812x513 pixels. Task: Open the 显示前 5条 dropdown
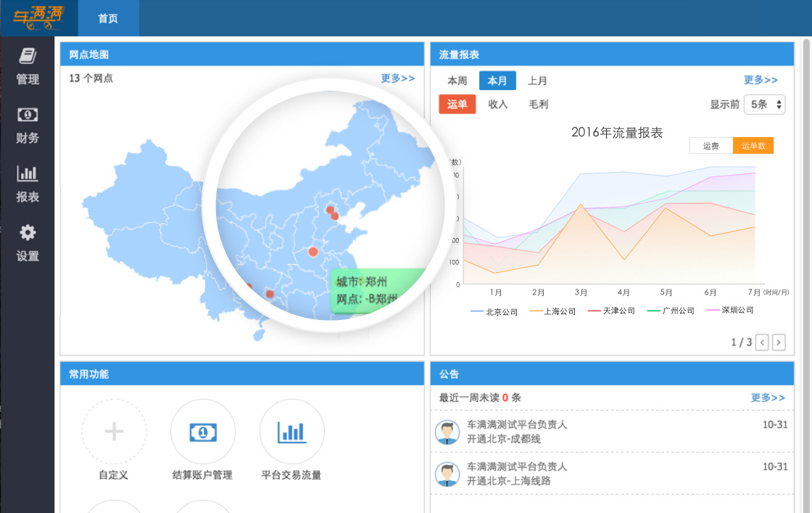[764, 104]
